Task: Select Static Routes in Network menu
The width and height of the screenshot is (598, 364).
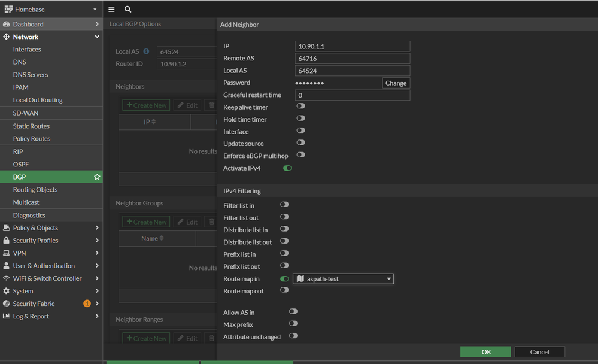Action: [x=31, y=126]
